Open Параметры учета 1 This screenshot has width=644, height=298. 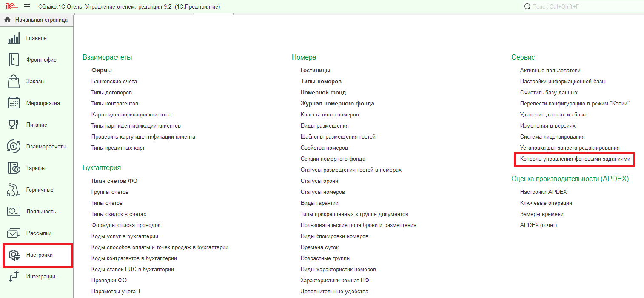point(116,291)
